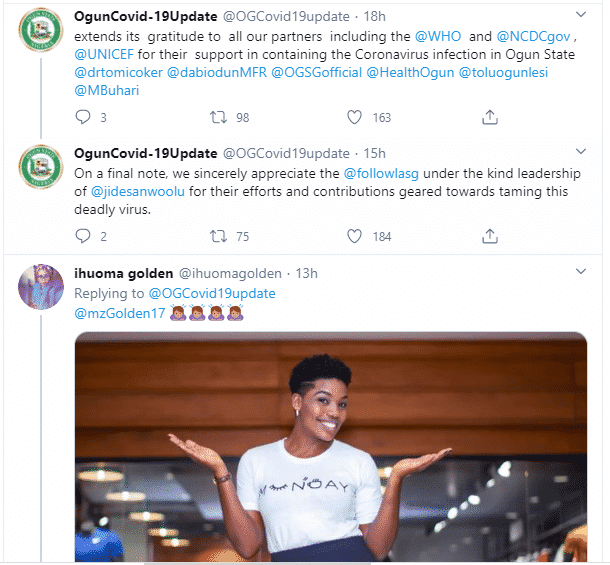Like the tweet with 163 likes
Viewport: 610px width, 565px height.
[x=354, y=118]
